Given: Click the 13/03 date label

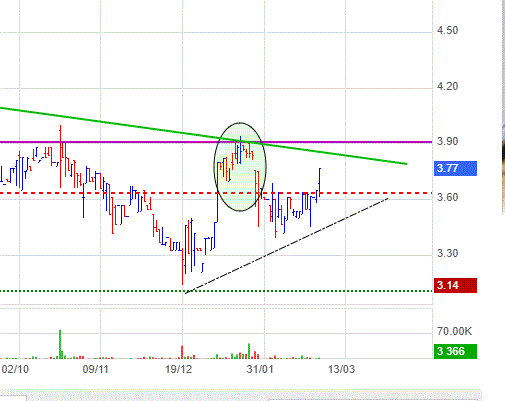Looking at the screenshot, I should click(x=341, y=369).
